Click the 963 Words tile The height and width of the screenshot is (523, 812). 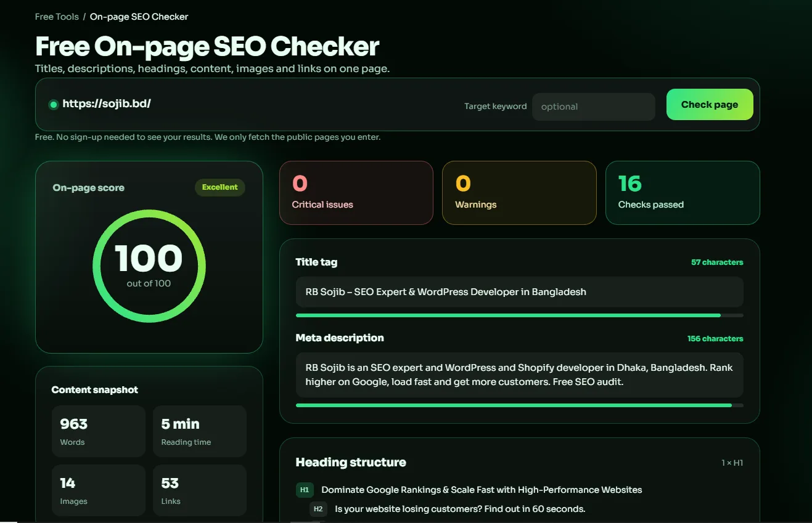click(99, 431)
